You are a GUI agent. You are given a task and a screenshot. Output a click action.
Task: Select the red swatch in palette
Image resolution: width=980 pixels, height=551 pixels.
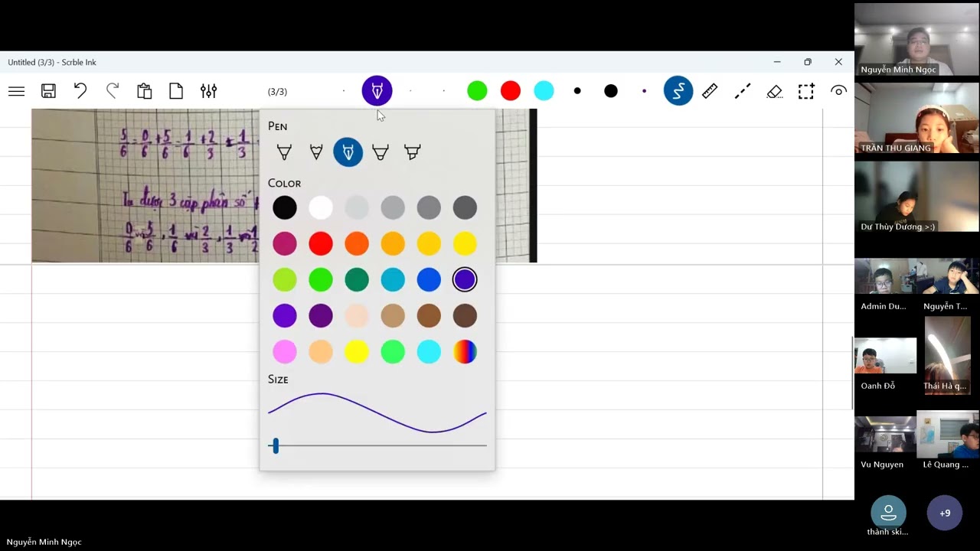321,243
